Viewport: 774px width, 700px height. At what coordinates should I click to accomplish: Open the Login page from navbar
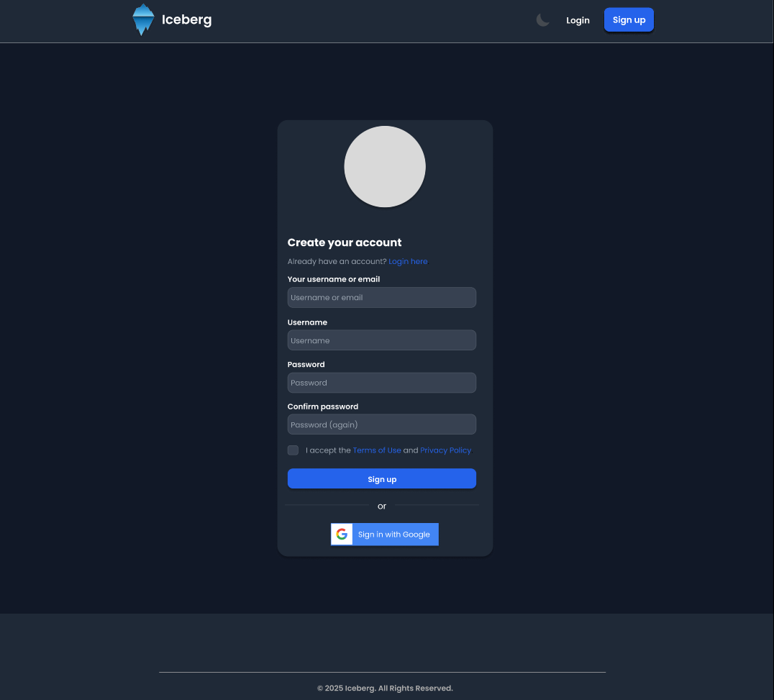578,20
